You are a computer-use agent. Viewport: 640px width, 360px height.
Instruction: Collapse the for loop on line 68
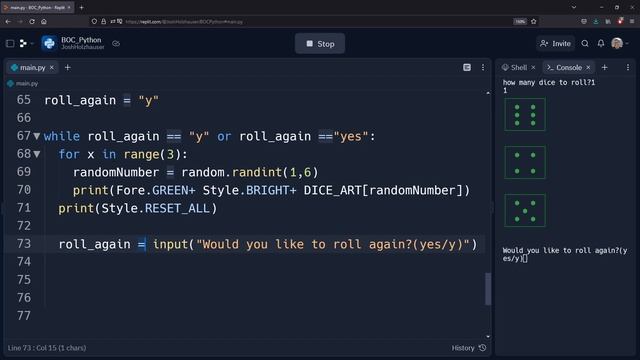(x=37, y=154)
